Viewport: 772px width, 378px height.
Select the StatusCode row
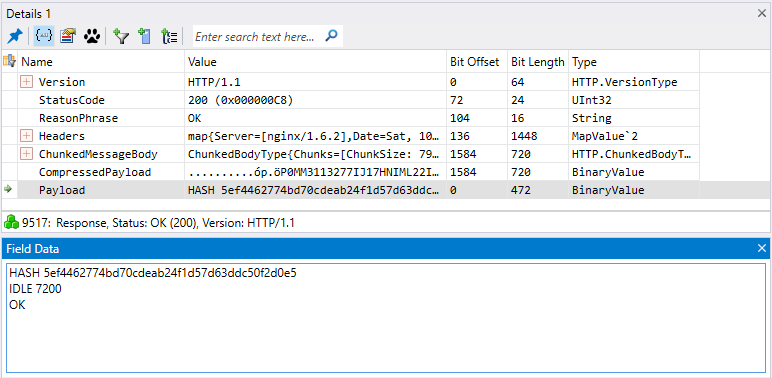[351, 100]
